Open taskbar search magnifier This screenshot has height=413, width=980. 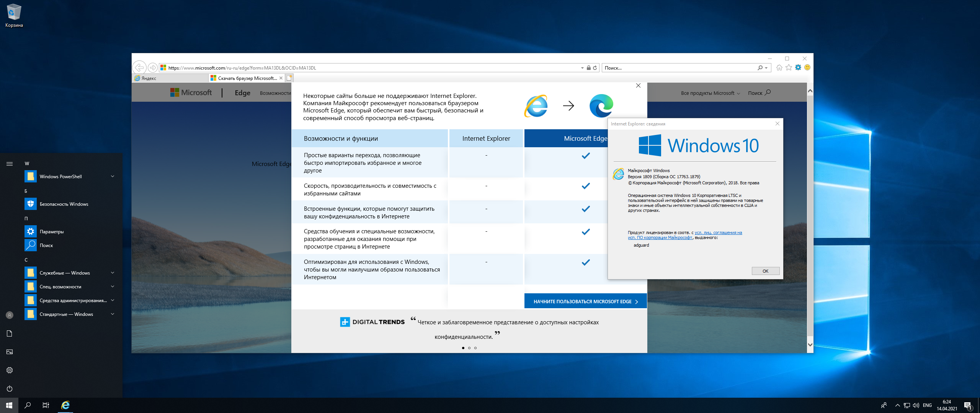[x=28, y=405]
